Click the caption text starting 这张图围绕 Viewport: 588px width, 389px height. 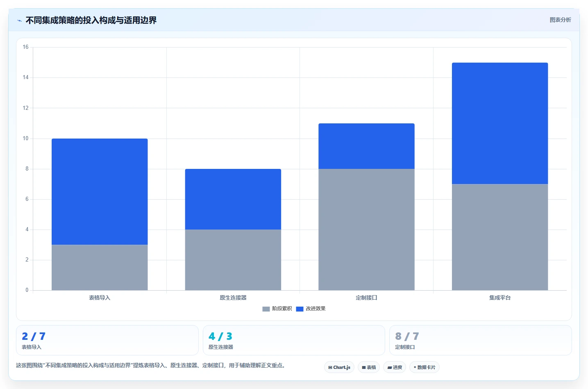pos(150,365)
